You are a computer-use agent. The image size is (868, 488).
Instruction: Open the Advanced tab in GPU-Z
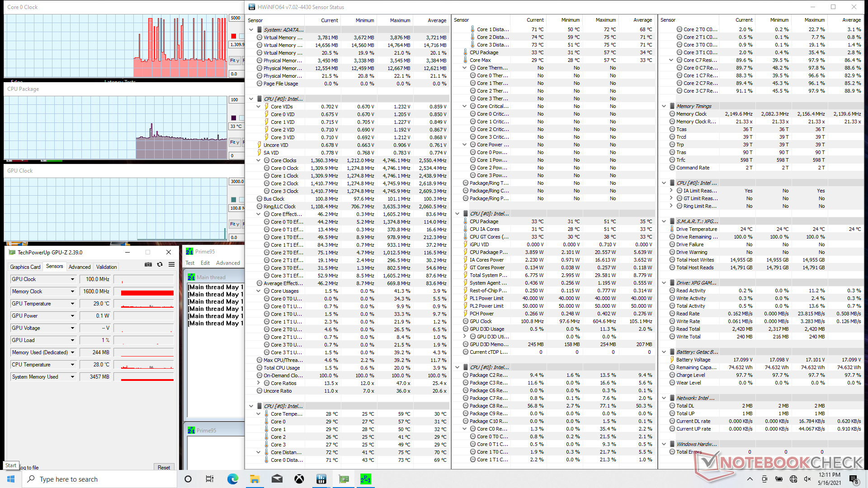click(x=80, y=267)
